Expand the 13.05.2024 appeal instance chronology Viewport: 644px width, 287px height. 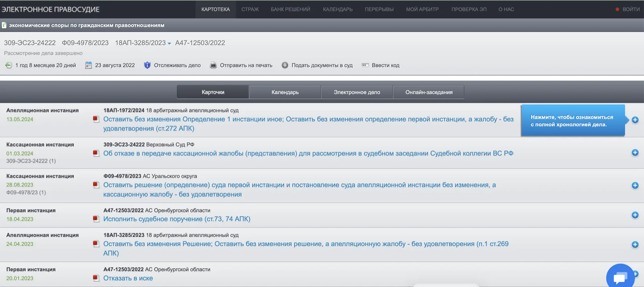[x=635, y=120]
